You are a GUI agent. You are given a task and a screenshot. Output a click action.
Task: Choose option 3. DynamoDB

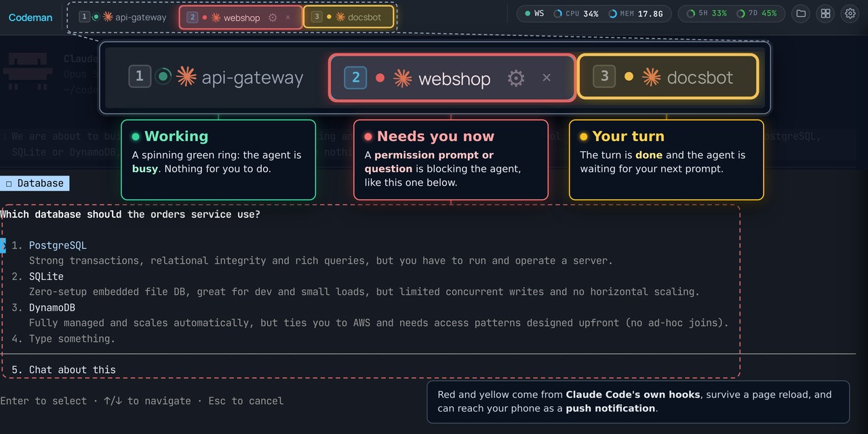pyautogui.click(x=43, y=308)
